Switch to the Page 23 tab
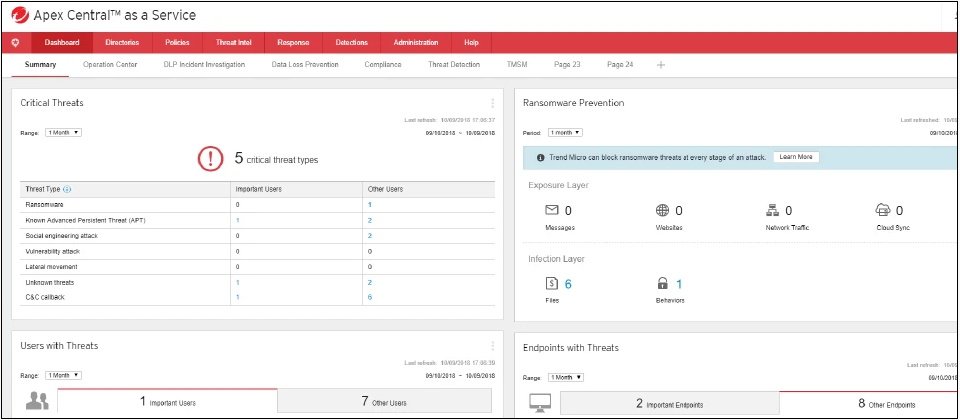This screenshot has height=420, width=960. tap(567, 65)
